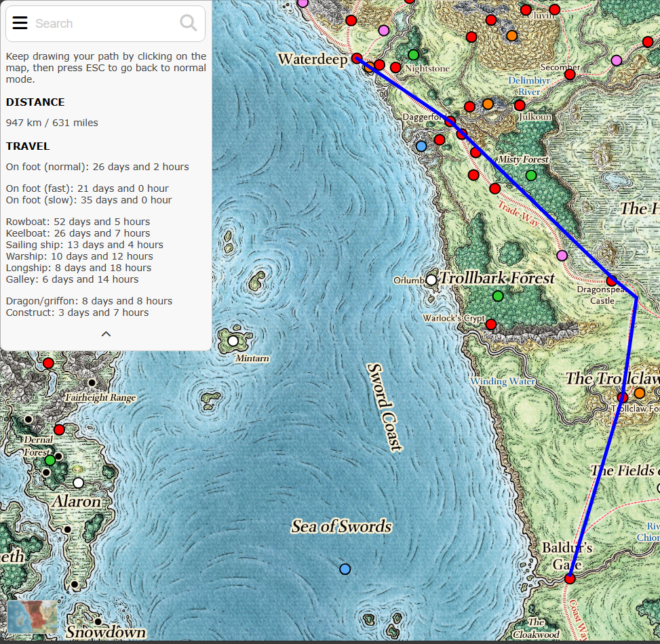Select the green marker above Nightstone
Screen dimensions: 660x644
click(x=413, y=55)
